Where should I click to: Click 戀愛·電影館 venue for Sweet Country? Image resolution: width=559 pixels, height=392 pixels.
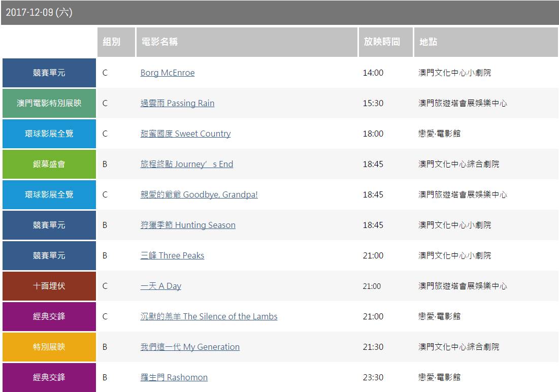click(x=439, y=134)
